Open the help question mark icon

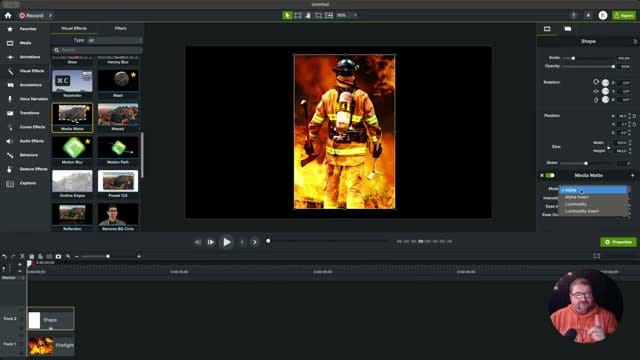coord(573,16)
